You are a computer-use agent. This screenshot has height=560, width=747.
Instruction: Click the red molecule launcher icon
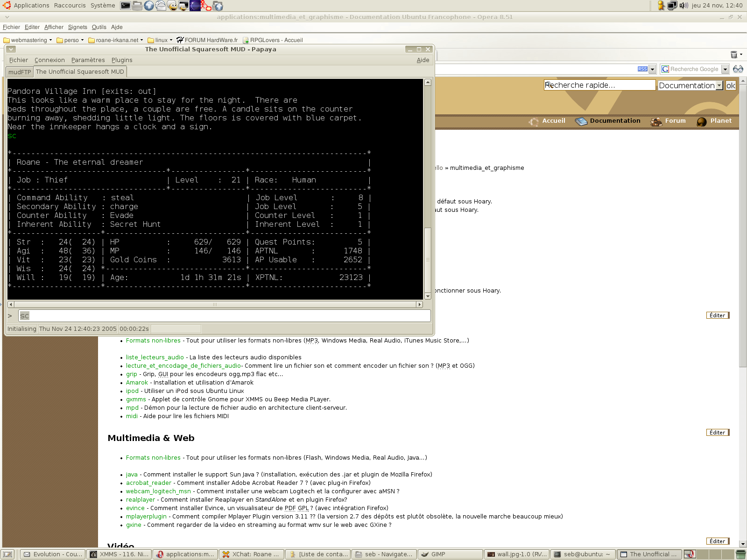coord(206,6)
